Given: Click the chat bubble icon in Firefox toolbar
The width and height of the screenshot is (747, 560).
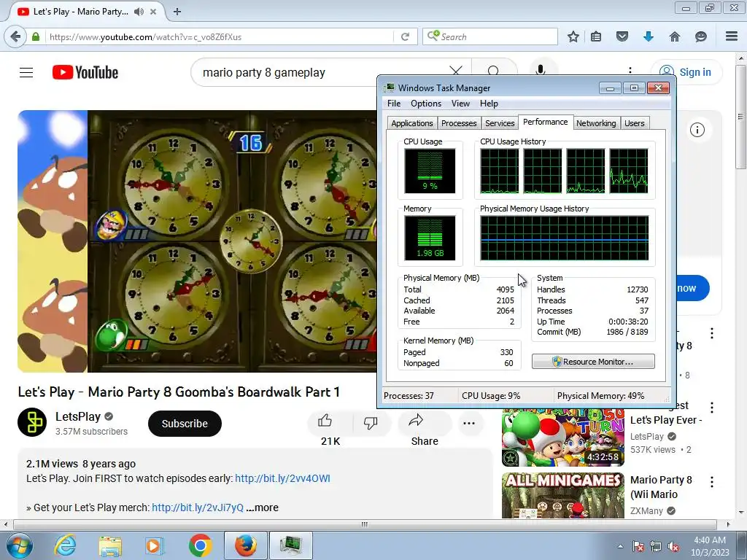Looking at the screenshot, I should (700, 36).
